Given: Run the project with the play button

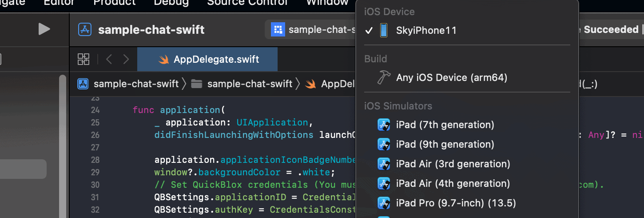Looking at the screenshot, I should (x=44, y=29).
